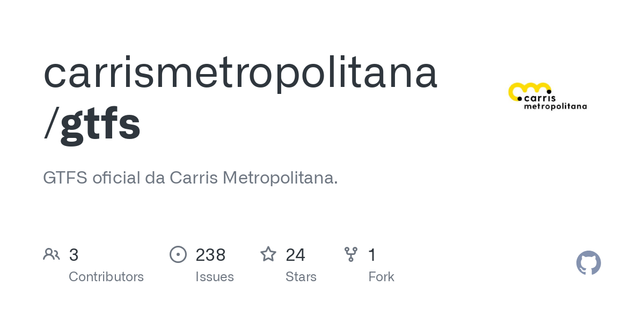
Task: Click the star icon
Action: click(x=268, y=254)
